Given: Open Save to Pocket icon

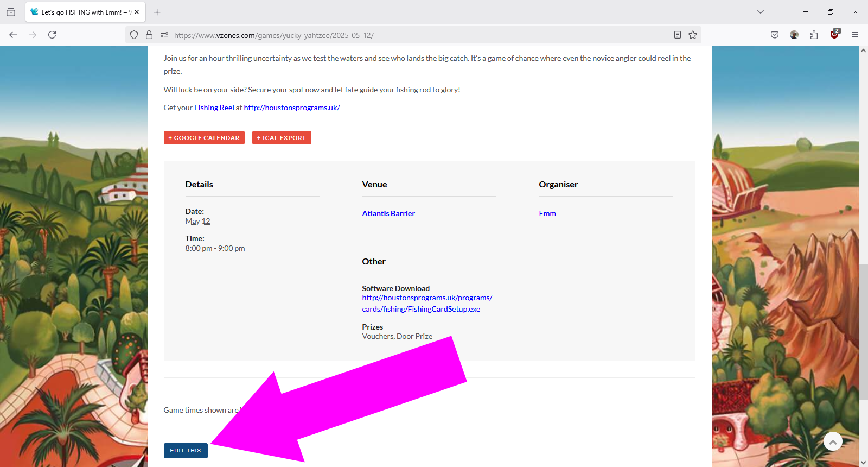Looking at the screenshot, I should click(775, 35).
